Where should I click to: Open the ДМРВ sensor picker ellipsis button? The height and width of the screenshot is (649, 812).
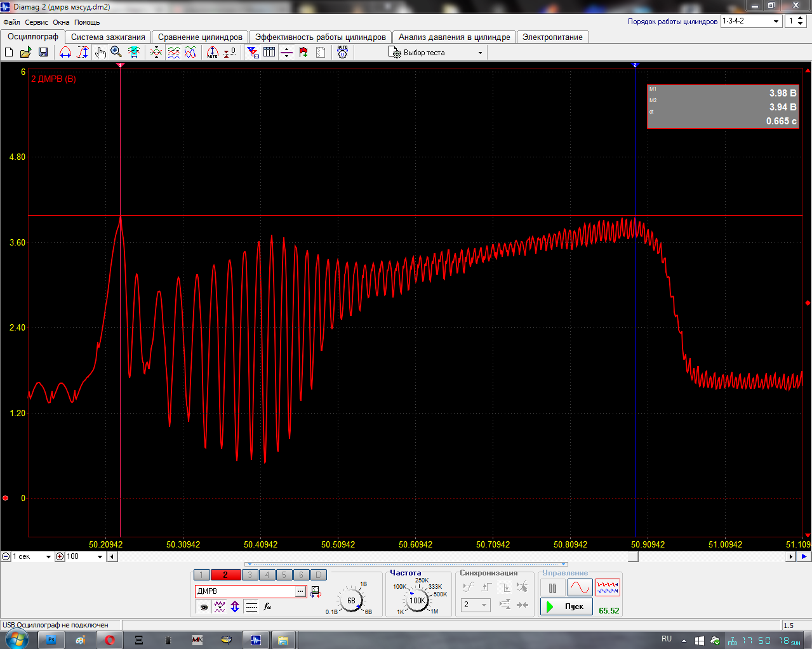[300, 591]
